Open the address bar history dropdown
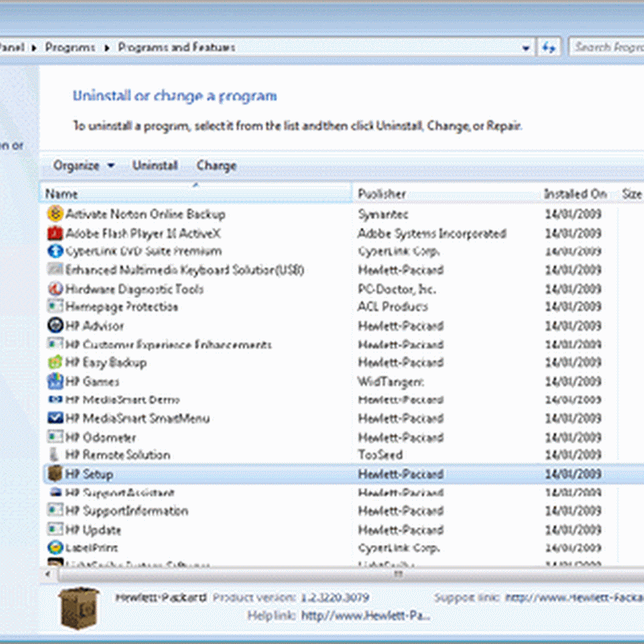The image size is (644, 644). pyautogui.click(x=526, y=47)
